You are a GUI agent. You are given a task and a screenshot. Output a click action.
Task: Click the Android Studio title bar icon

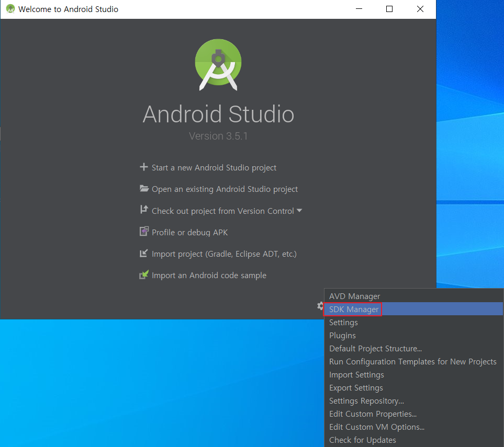(10, 9)
